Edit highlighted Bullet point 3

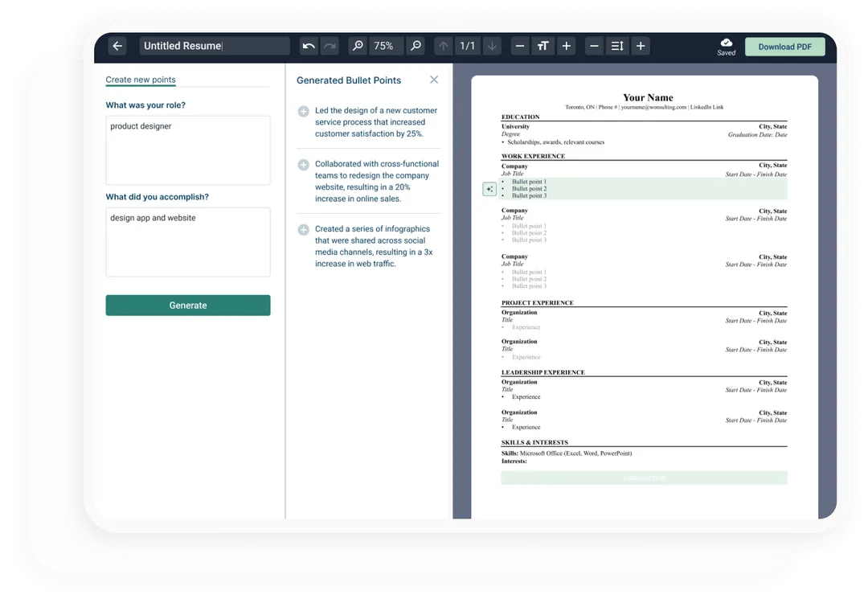(529, 195)
